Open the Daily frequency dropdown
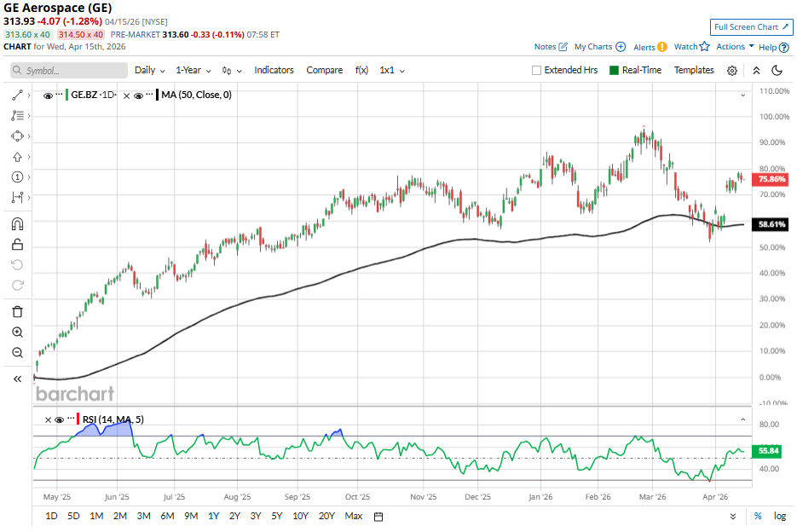The image size is (797, 532). point(150,71)
